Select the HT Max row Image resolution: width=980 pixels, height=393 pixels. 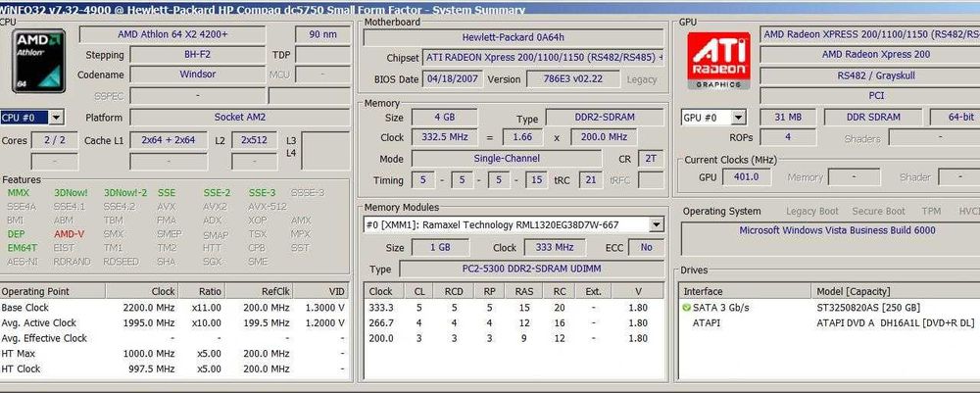[x=173, y=354]
